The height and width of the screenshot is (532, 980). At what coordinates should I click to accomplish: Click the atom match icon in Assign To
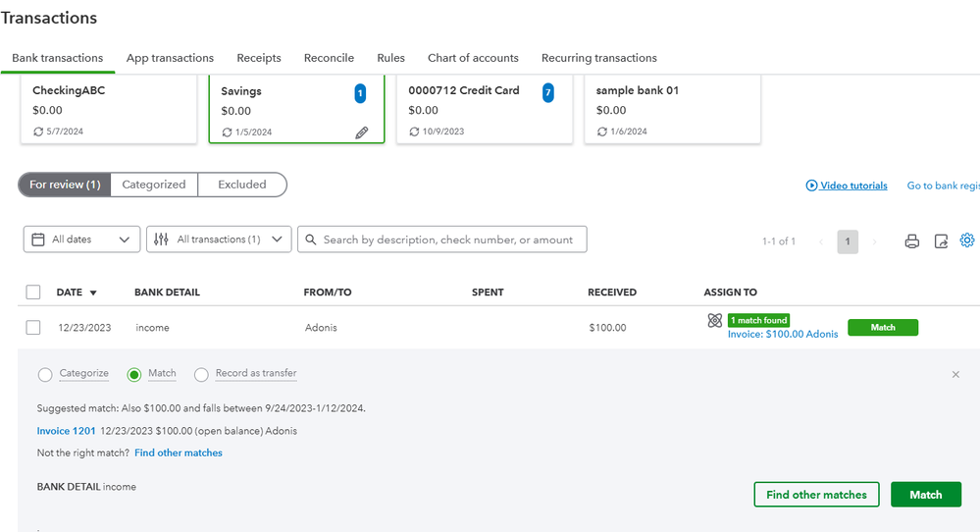(x=715, y=321)
